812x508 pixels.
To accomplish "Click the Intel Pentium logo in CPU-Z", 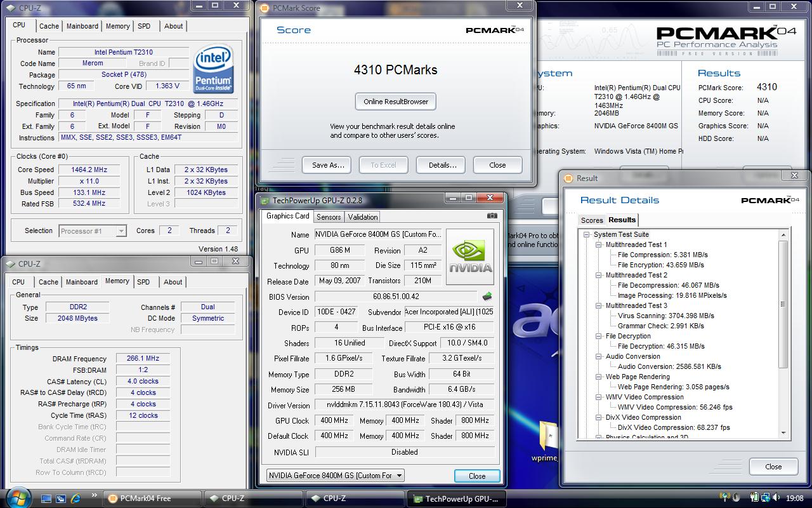I will point(213,69).
